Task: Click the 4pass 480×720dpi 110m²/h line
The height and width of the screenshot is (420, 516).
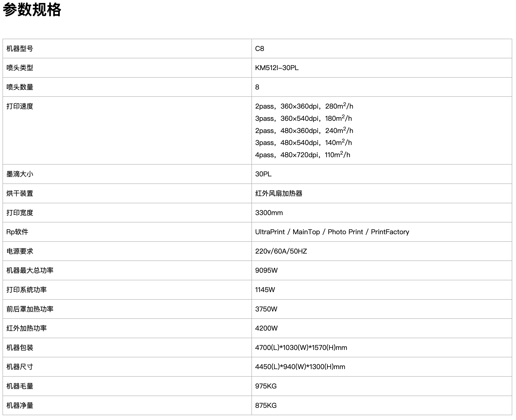Action: [x=303, y=155]
